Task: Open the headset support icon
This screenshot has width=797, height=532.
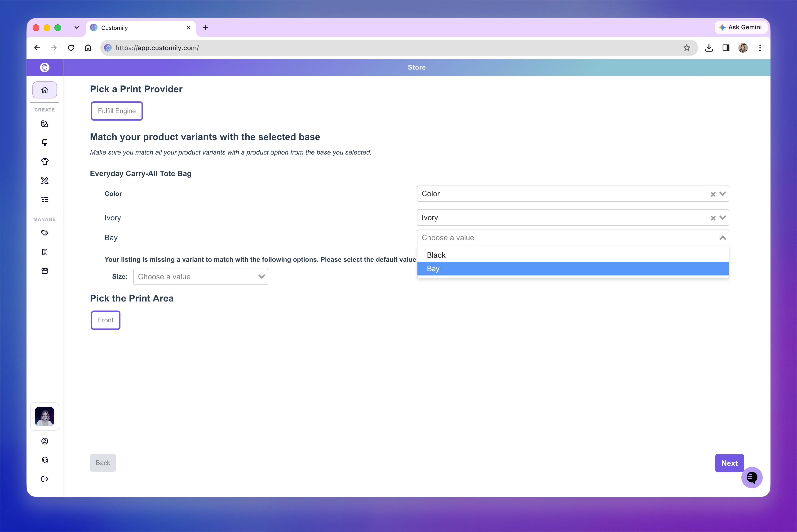Action: (x=44, y=460)
